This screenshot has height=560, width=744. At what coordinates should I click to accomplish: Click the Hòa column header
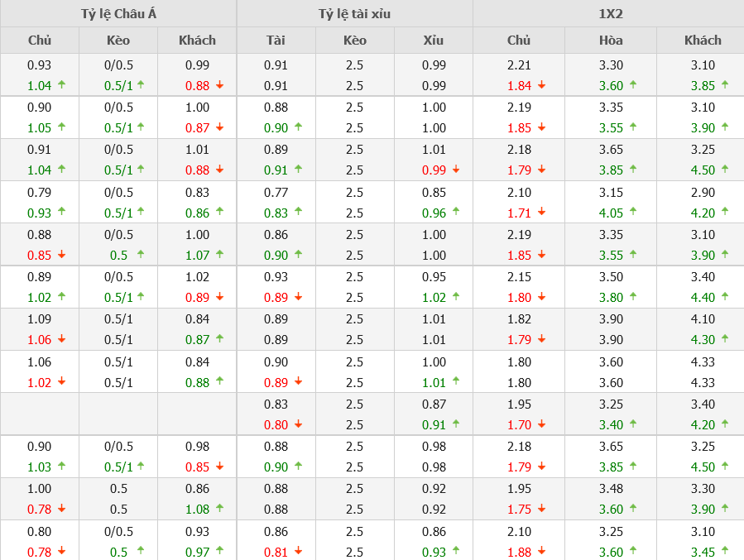coord(611,40)
